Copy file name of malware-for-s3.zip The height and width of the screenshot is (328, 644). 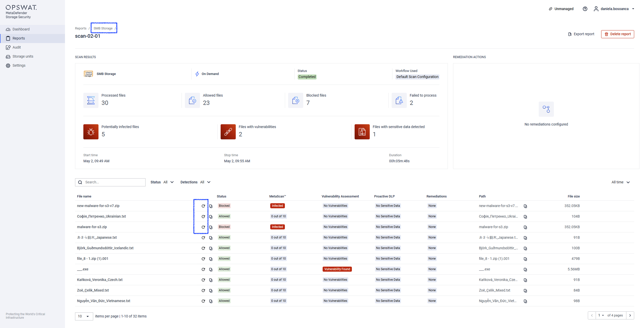pos(211,227)
